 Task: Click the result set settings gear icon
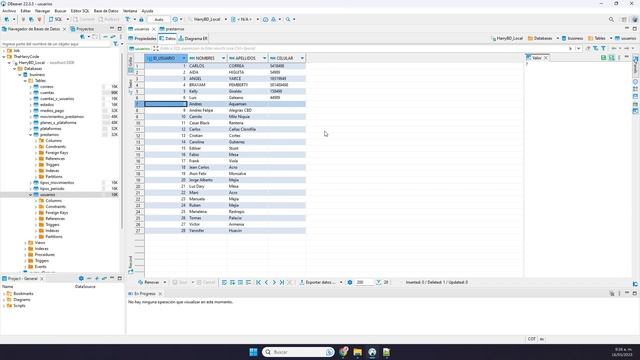pyautogui.click(x=350, y=282)
